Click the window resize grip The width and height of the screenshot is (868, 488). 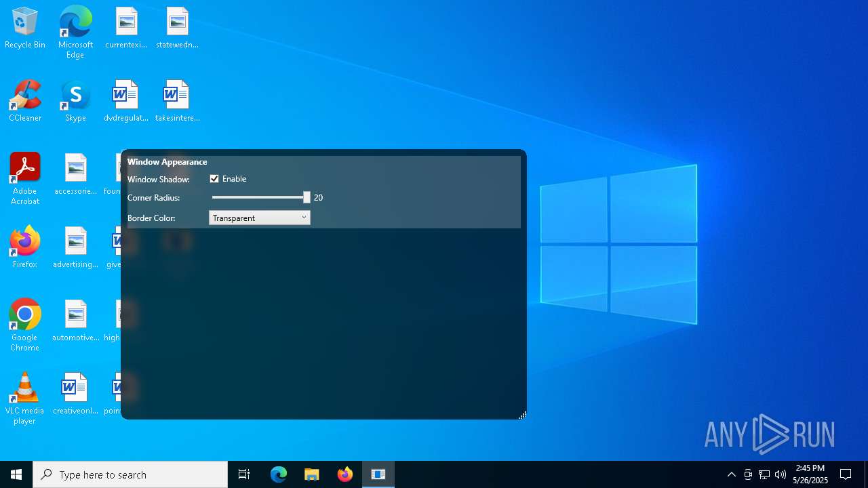pyautogui.click(x=522, y=415)
